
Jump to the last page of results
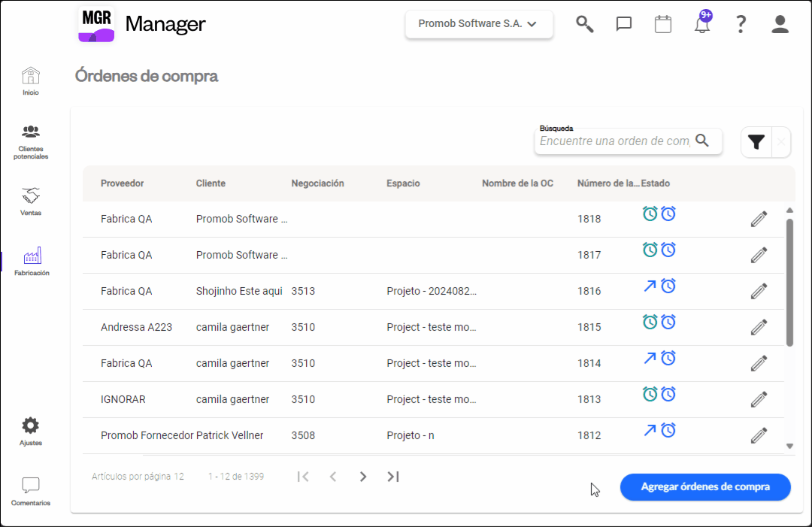(393, 477)
